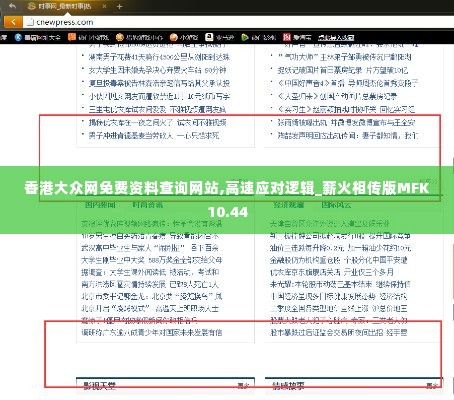Open headline about 北京开启“烧烤模式”
Viewport: 454px width, 400px height.
[150, 308]
